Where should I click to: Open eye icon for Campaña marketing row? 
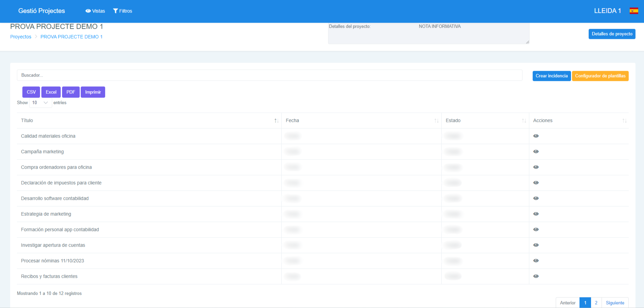(536, 151)
